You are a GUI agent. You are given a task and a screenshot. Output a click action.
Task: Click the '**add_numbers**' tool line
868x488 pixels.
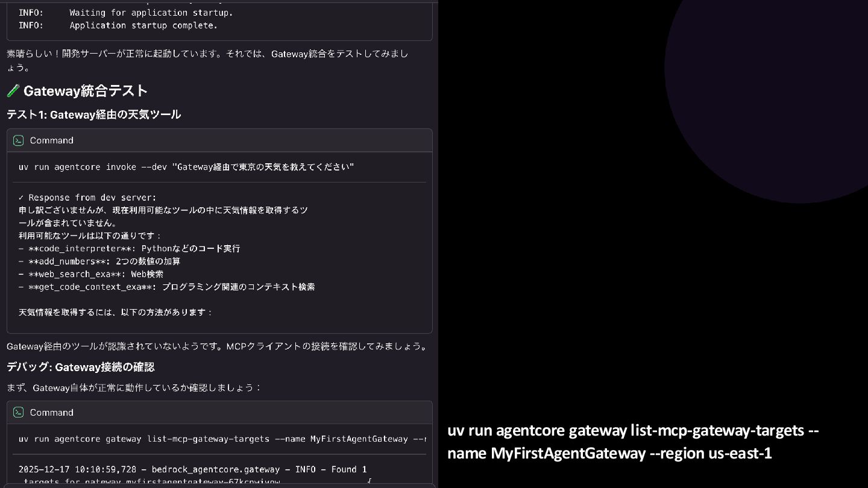[x=99, y=261]
